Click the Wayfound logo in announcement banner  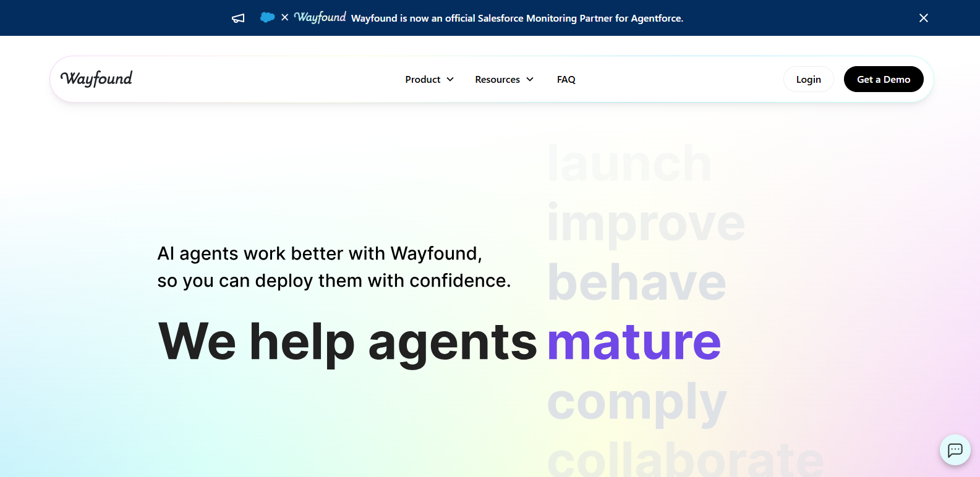coord(320,17)
